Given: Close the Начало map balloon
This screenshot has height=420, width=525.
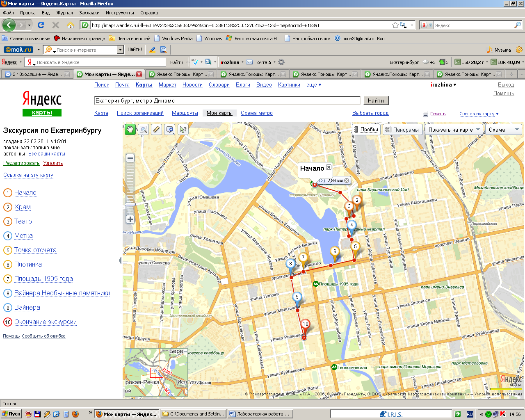Looking at the screenshot, I should pos(329,167).
